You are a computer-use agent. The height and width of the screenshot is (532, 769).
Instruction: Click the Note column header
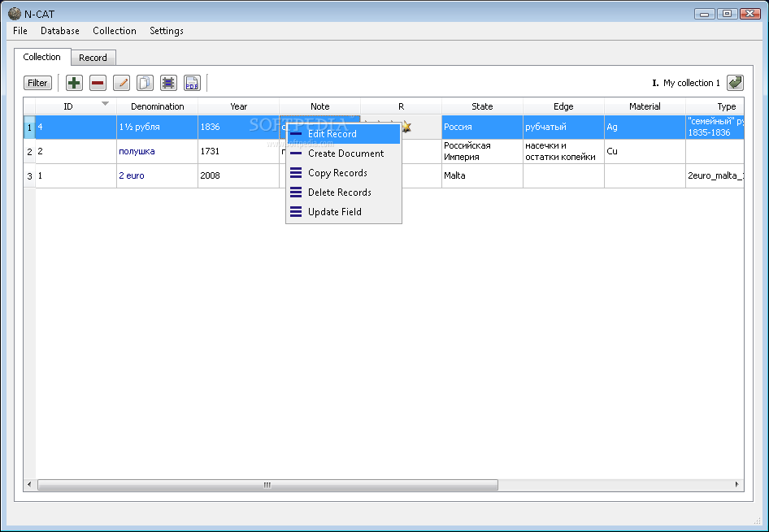coord(319,106)
